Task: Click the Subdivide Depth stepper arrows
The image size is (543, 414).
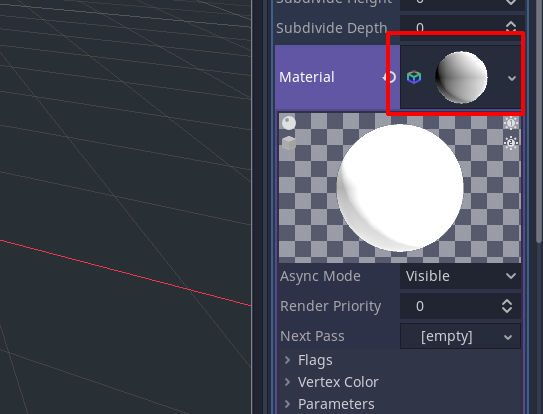Action: point(511,27)
